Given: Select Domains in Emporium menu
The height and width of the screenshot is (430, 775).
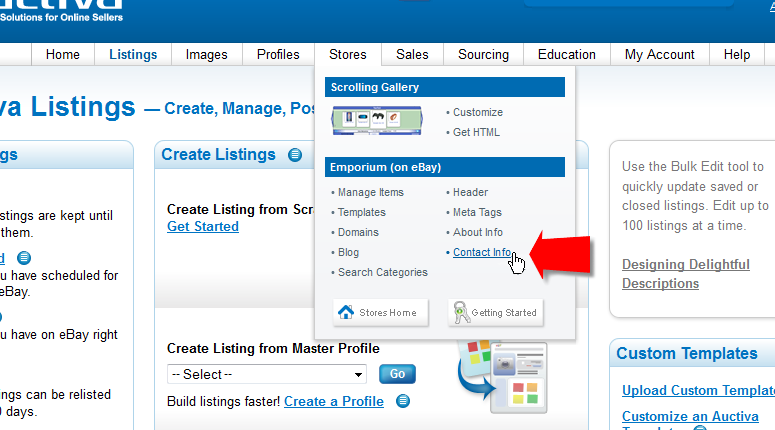Looking at the screenshot, I should pyautogui.click(x=358, y=232).
